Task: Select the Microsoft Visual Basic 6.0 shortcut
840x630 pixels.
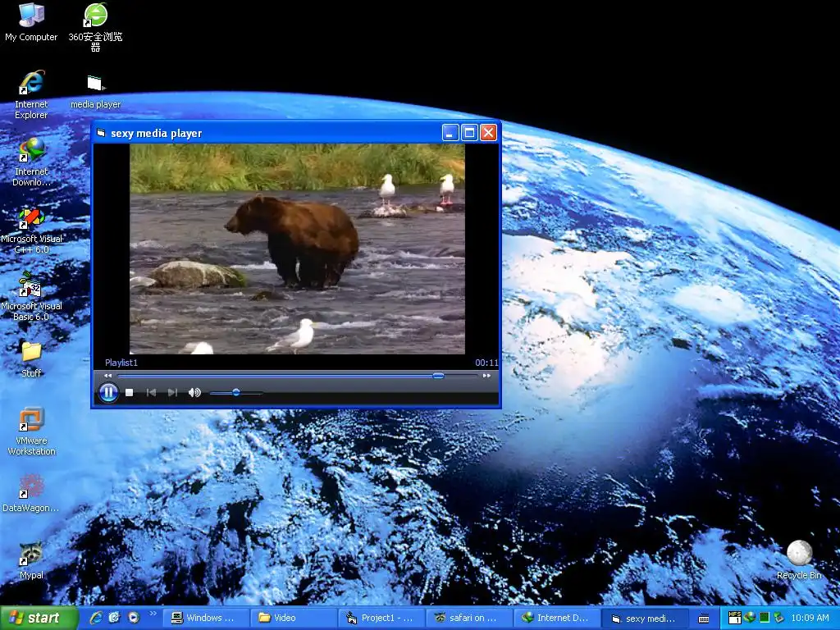Action: point(31,296)
